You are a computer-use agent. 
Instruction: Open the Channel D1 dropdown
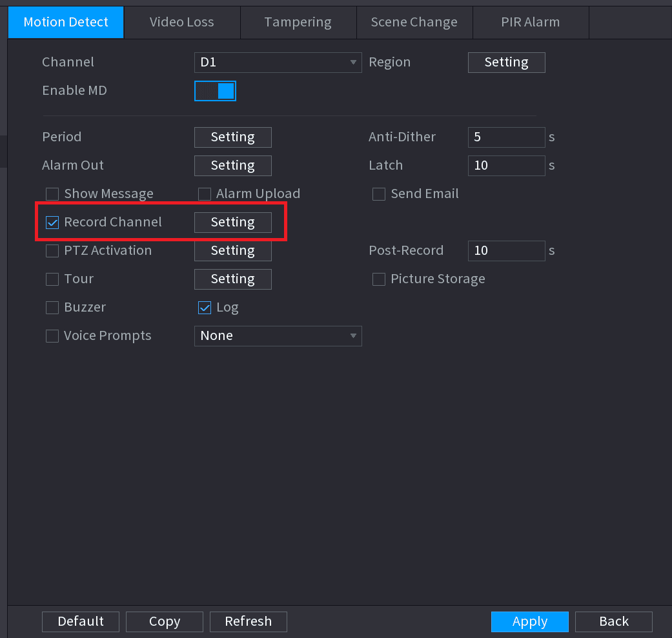tap(278, 63)
